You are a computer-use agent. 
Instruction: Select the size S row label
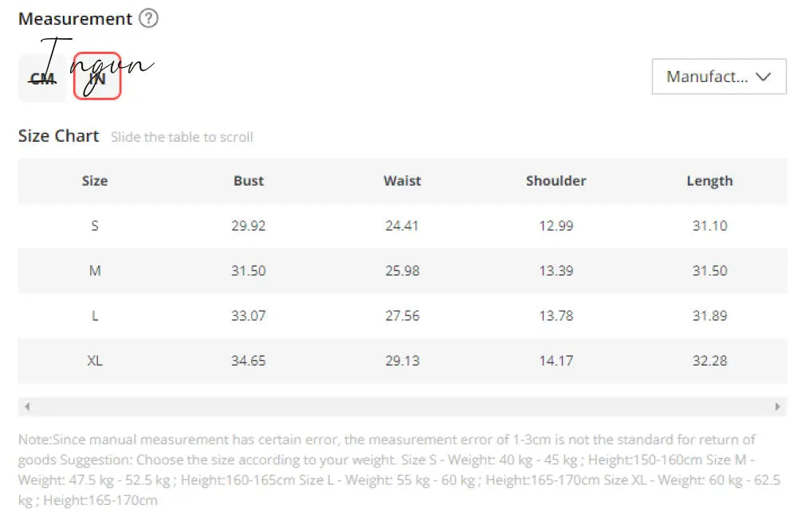(x=95, y=225)
